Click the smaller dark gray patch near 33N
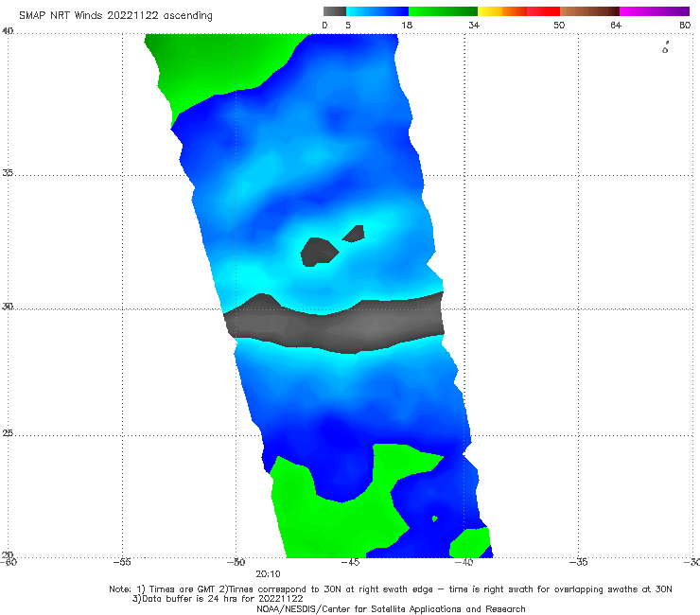The width and height of the screenshot is (700, 615). pos(355,234)
